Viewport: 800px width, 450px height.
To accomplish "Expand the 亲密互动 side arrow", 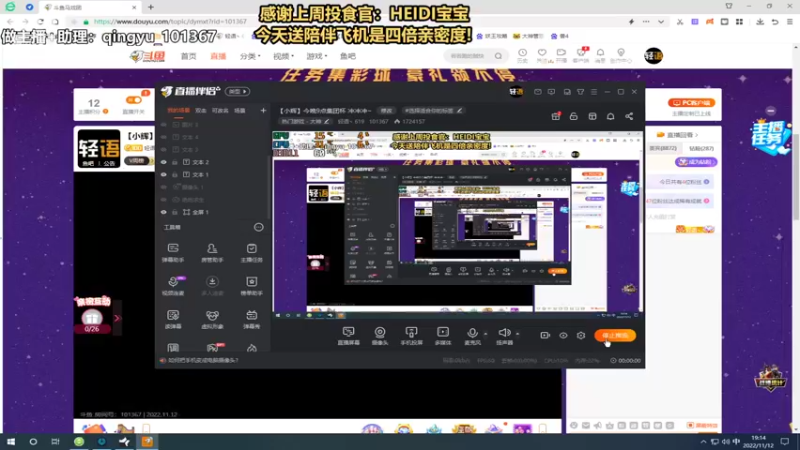I will point(117,318).
